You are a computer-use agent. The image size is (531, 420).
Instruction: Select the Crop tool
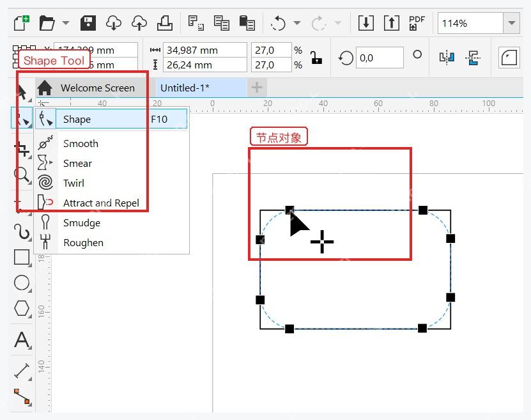coord(22,149)
